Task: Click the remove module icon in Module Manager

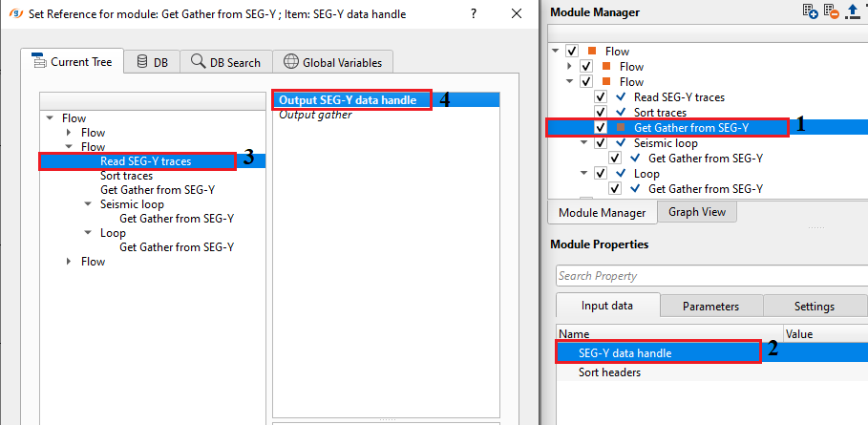Action: point(832,11)
